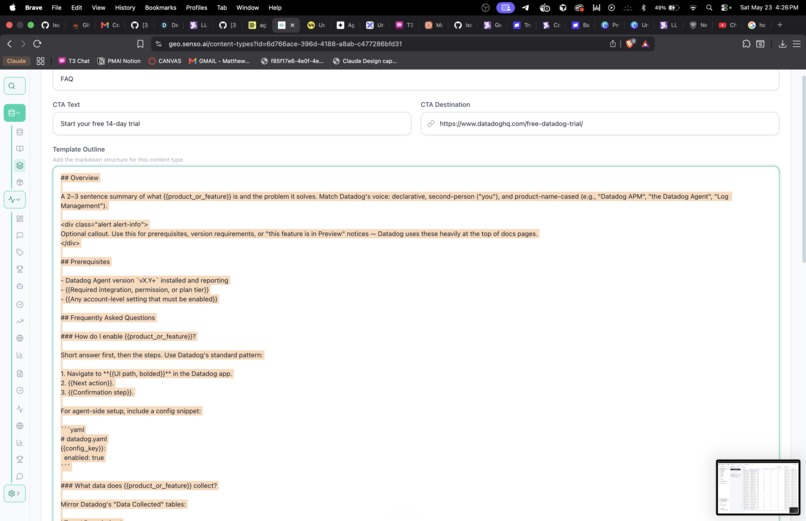Screen dimensions: 806x521
Task: Click the 'enabled: true' line
Action: [x=84, y=457]
